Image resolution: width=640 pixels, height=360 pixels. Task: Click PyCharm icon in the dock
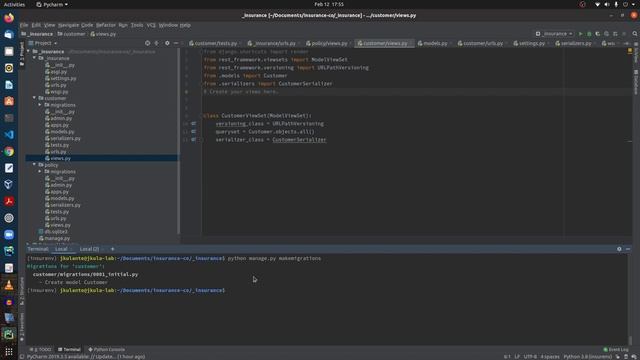click(9, 335)
